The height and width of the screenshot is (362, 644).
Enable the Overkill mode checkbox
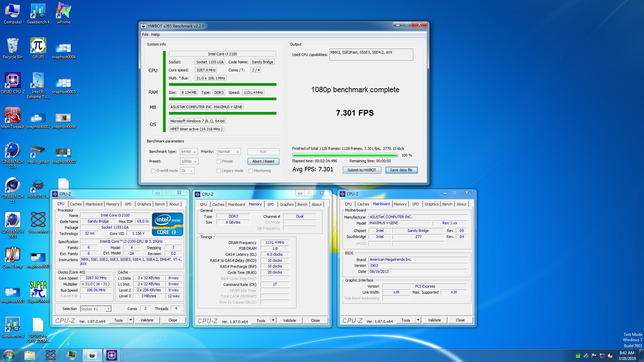[153, 171]
